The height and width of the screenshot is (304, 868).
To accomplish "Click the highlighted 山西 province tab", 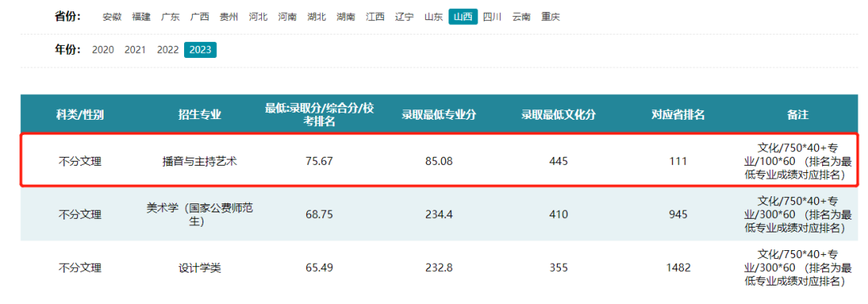I will pos(463,17).
